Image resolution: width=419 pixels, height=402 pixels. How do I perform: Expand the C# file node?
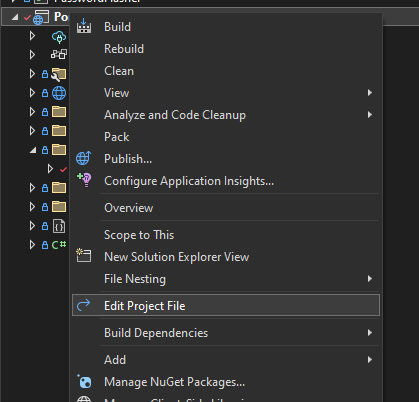click(x=32, y=245)
